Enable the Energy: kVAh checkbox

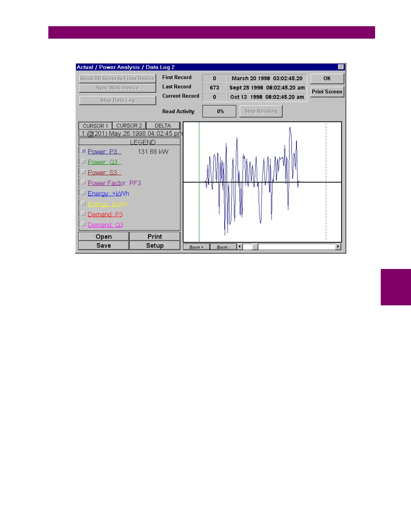point(84,203)
